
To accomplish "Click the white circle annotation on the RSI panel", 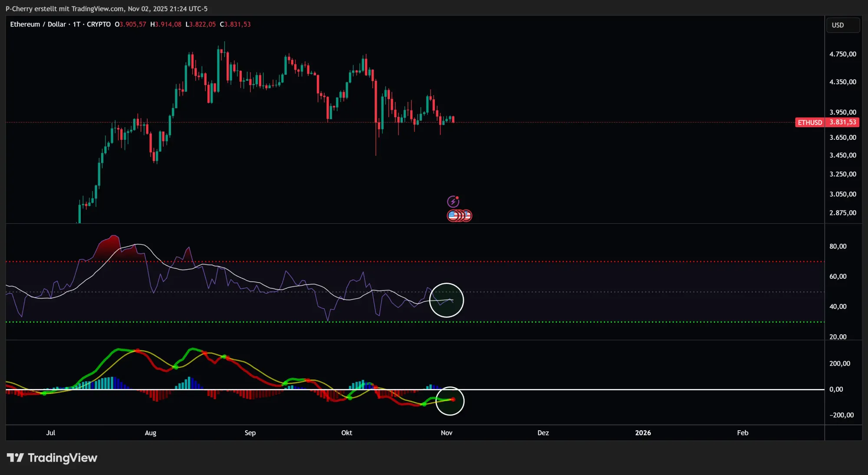I will click(447, 300).
